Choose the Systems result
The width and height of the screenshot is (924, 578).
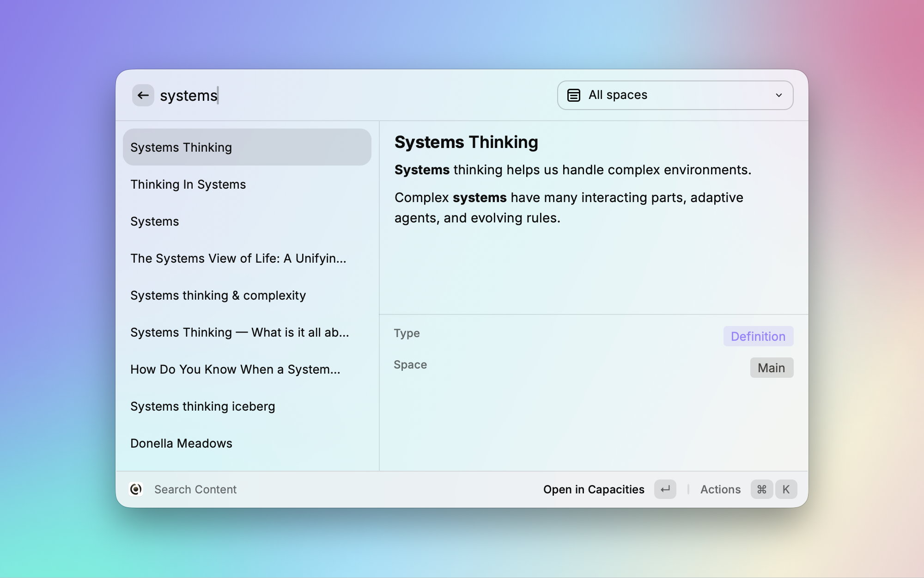[154, 221]
